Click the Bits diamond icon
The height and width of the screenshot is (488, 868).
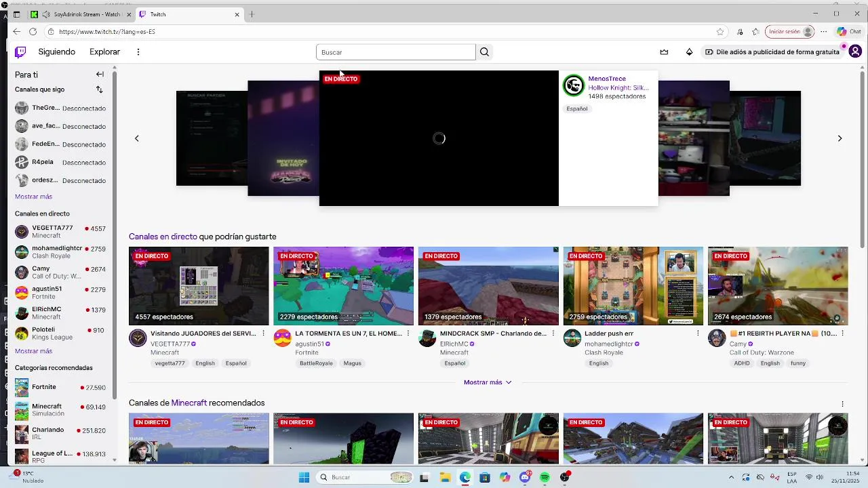(x=689, y=52)
